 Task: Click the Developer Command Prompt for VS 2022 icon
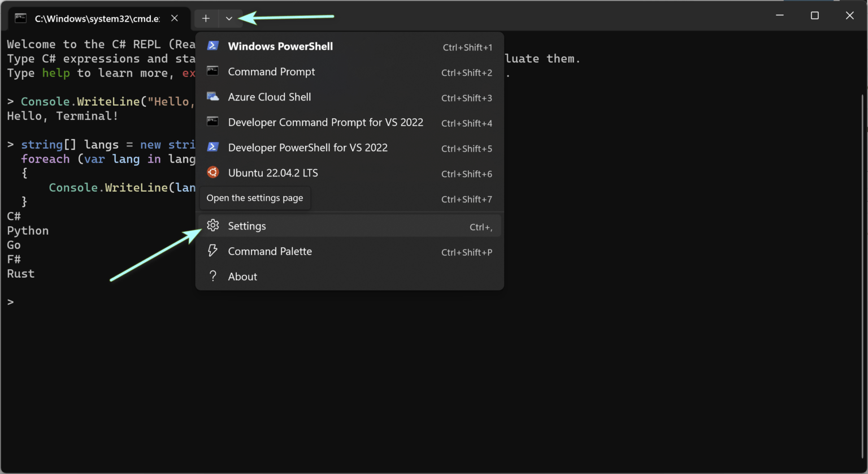point(212,122)
